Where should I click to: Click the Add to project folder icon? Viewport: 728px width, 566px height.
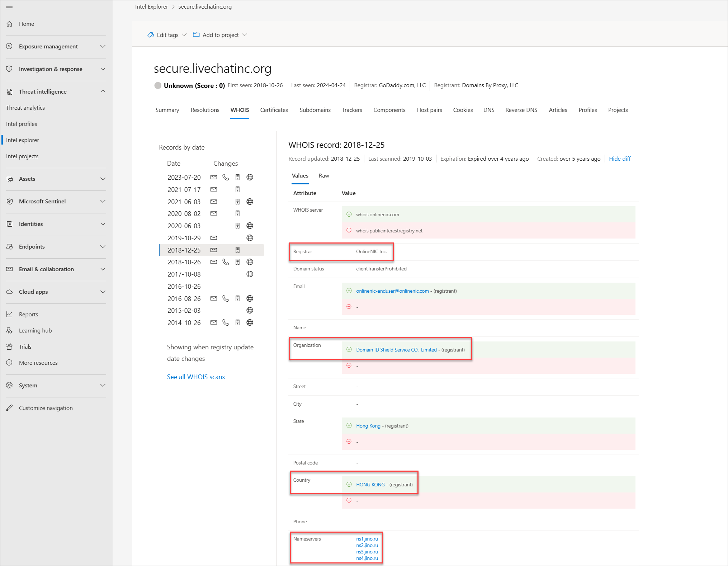[196, 34]
